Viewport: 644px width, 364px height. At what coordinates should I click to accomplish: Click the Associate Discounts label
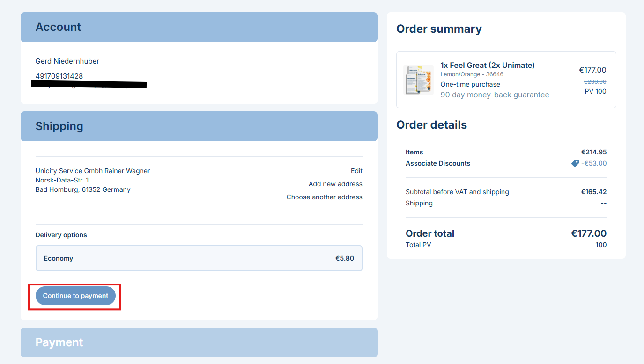point(438,163)
